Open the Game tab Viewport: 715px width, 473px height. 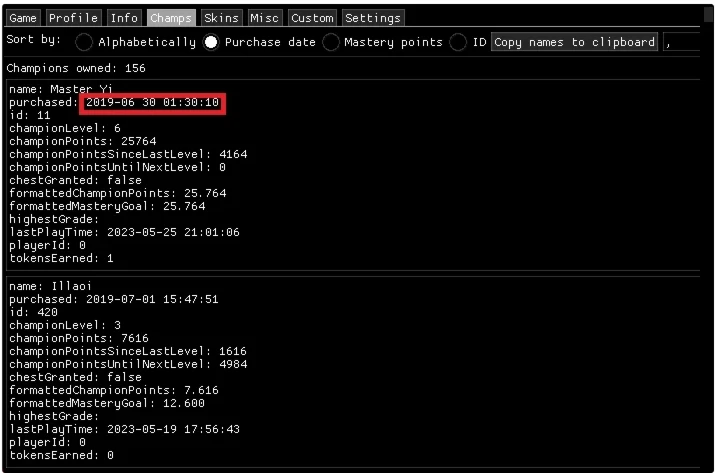tap(24, 18)
